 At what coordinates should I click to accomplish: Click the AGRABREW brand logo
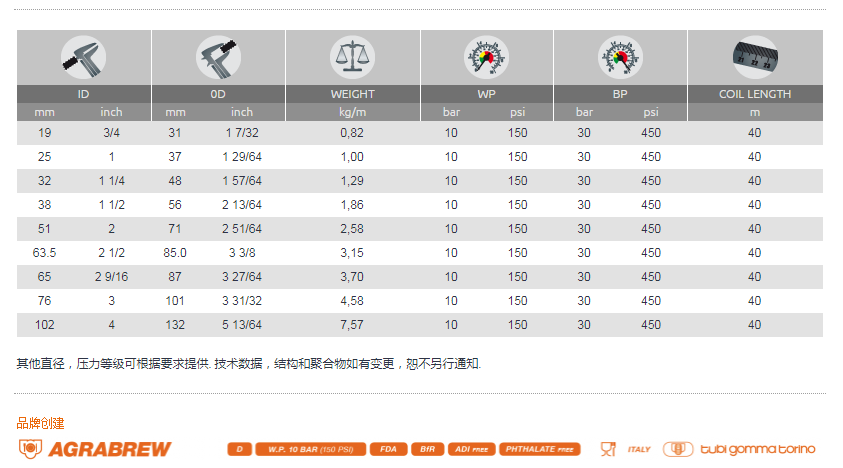[x=96, y=449]
